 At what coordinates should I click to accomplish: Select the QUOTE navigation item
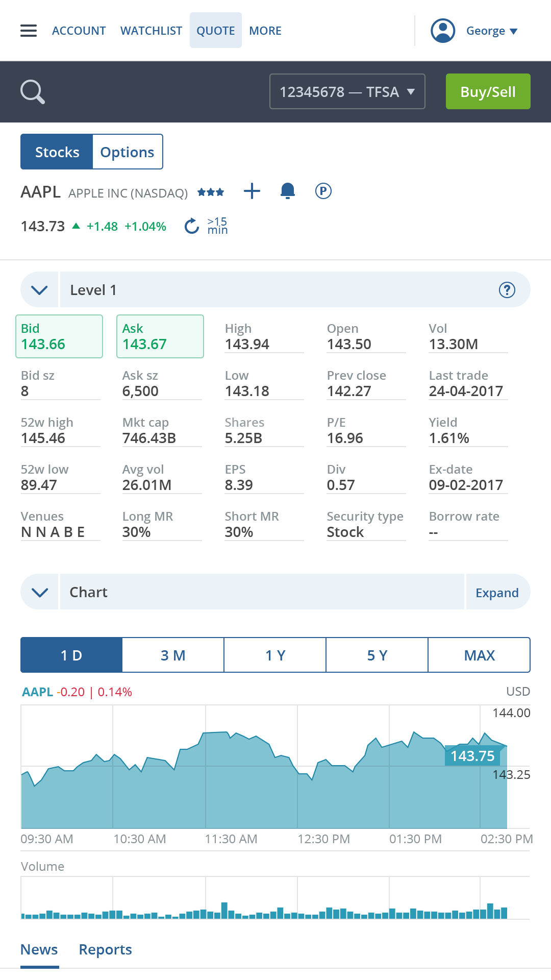click(216, 30)
